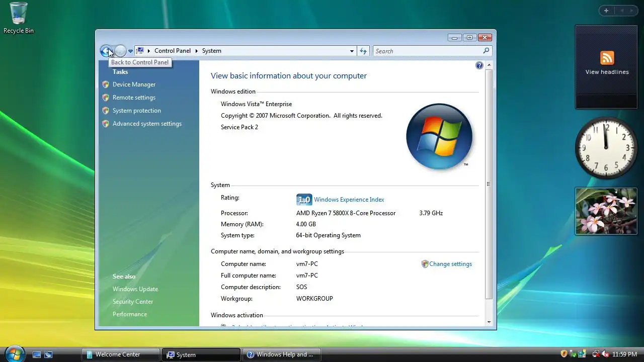Switch to Windows Help and Support taskbar button
Viewport: 644px width, 362px height.
282,354
